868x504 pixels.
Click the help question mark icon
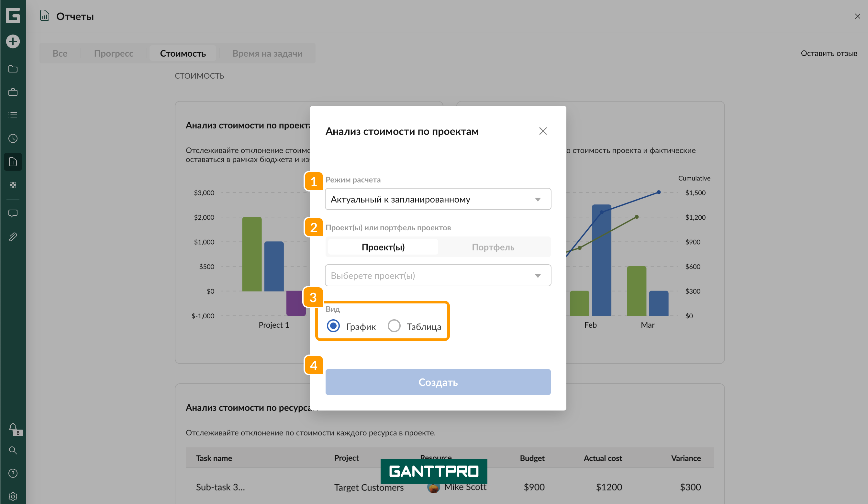pos(13,473)
